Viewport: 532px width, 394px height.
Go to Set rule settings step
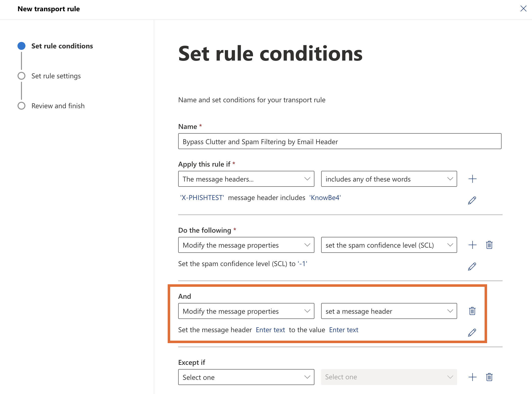tap(56, 76)
